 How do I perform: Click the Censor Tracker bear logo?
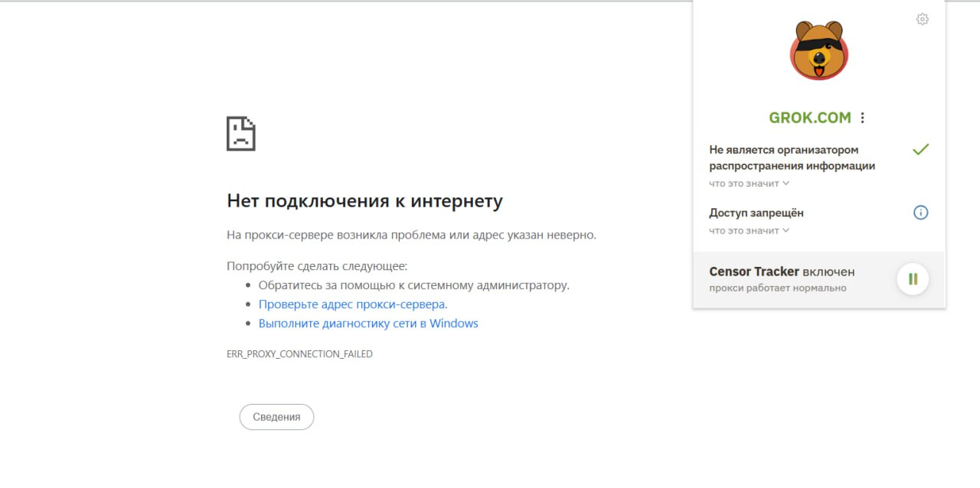click(x=819, y=50)
